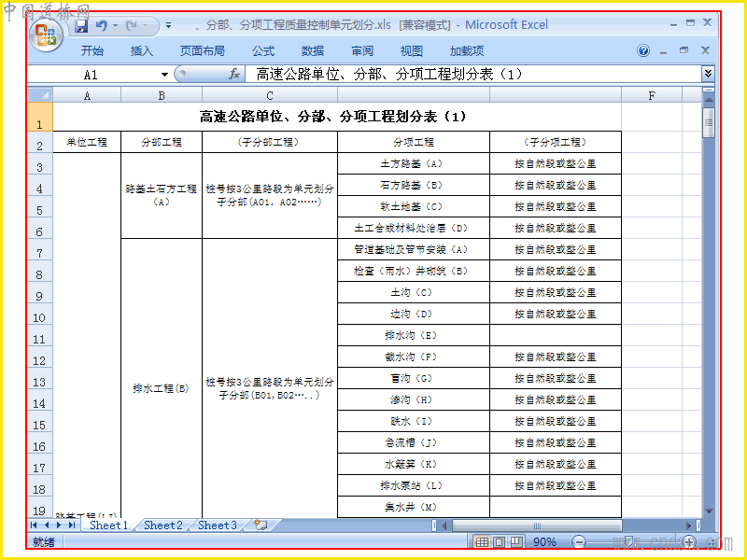Image resolution: width=747 pixels, height=560 pixels.
Task: Insert a new worksheet tab icon
Action: click(x=261, y=525)
